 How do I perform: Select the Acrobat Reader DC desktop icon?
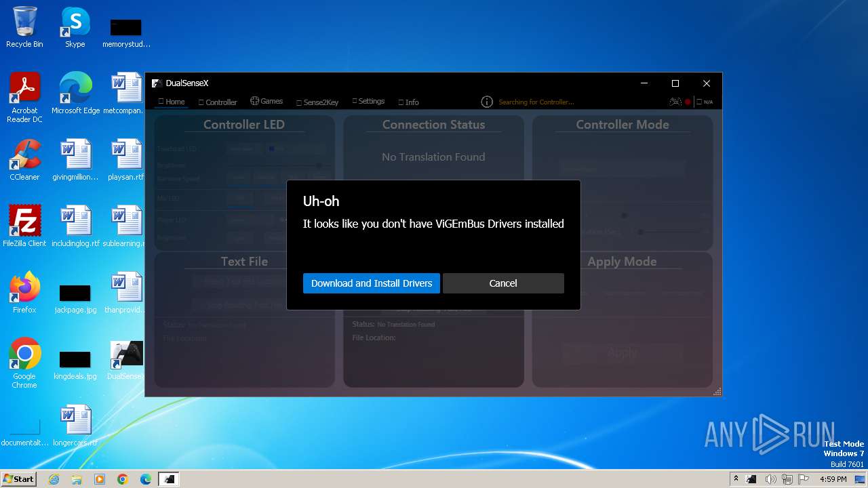pyautogui.click(x=24, y=98)
